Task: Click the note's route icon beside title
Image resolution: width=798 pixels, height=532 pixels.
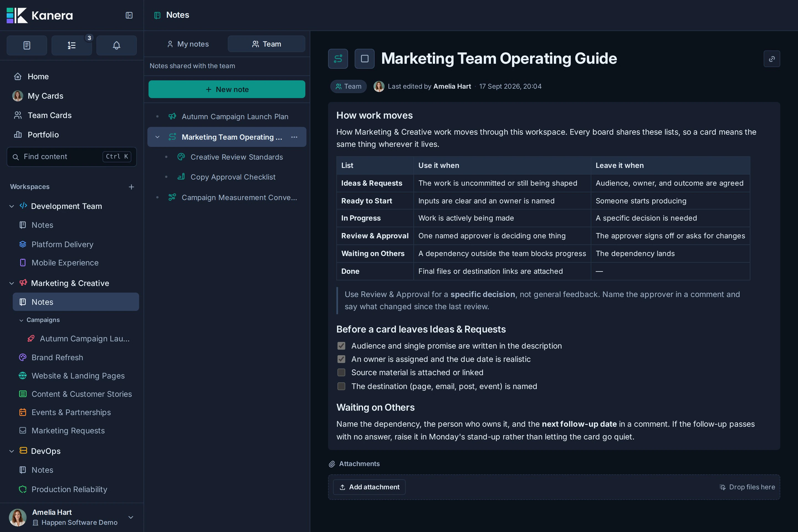Action: (x=338, y=59)
